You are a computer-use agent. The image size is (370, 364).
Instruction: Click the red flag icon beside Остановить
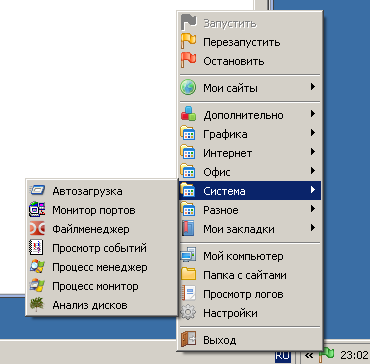pyautogui.click(x=188, y=61)
